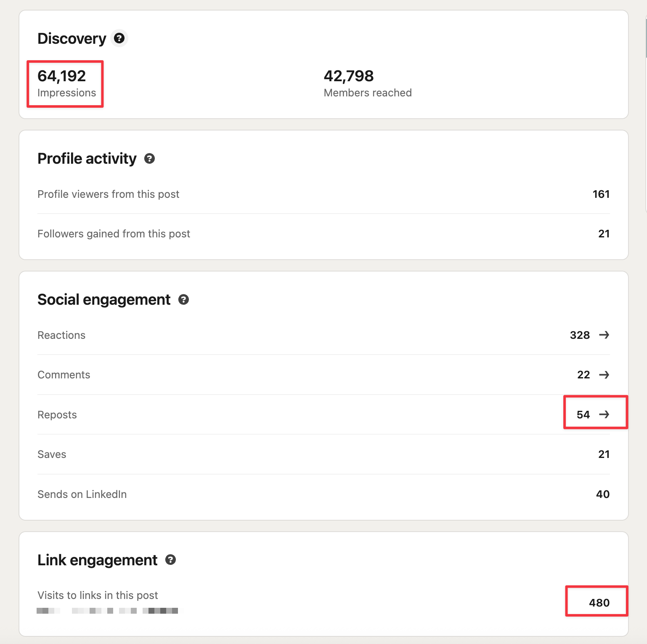Open the Reposts arrow icon
Viewport: 647px width, 644px height.
coord(604,414)
